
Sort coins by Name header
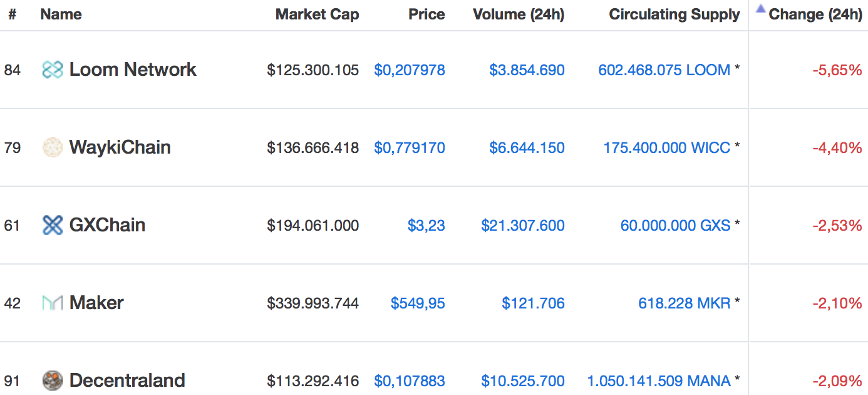click(x=61, y=14)
